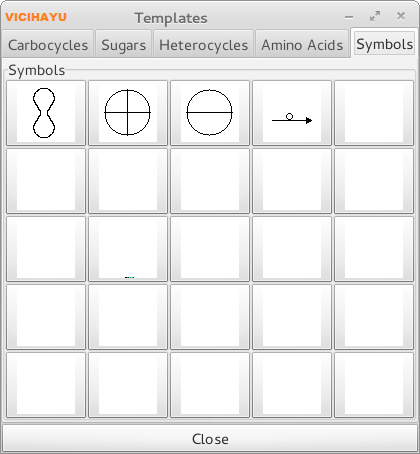Select the Symbols tab

[x=384, y=44]
